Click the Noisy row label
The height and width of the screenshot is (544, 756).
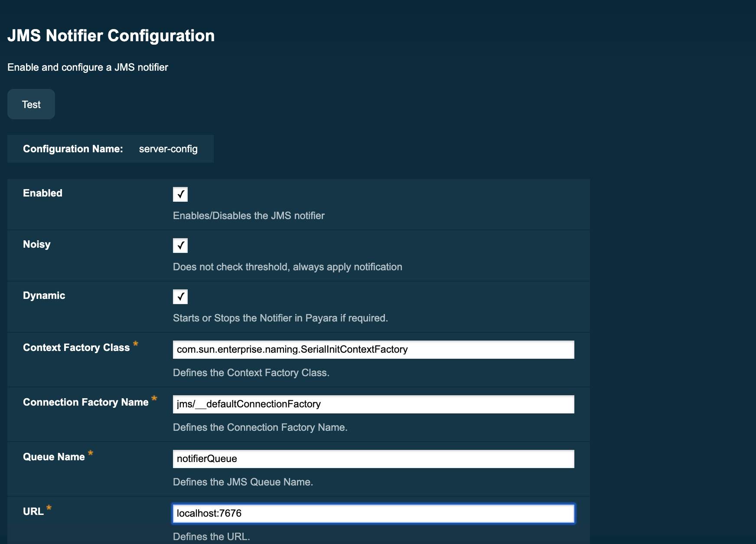pos(36,244)
